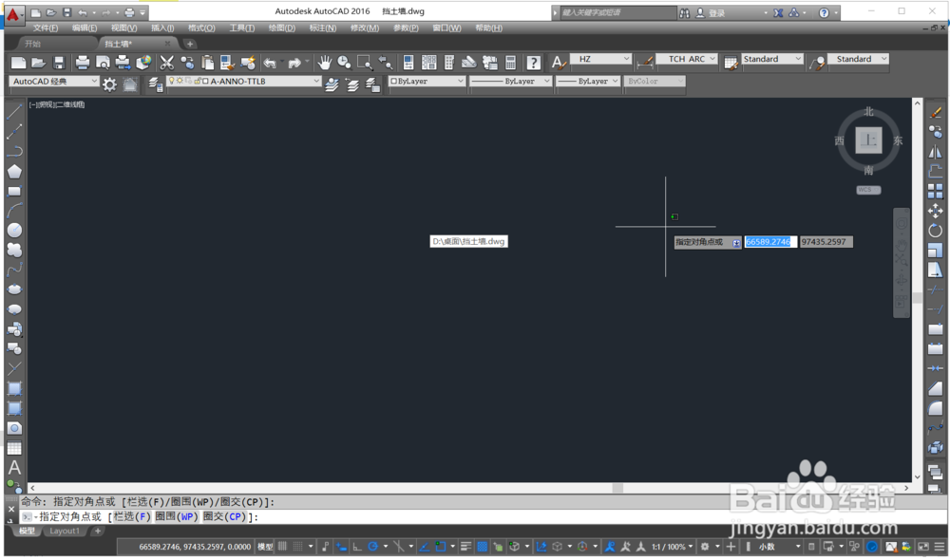Image resolution: width=950 pixels, height=560 pixels.
Task: Select the Polygon tool in draw toolbar
Action: (14, 172)
